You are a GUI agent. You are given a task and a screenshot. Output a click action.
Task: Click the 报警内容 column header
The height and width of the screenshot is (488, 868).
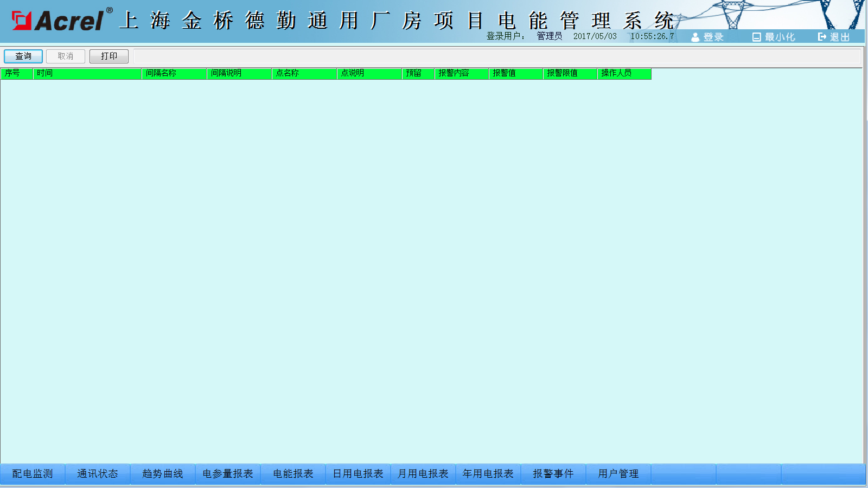[461, 74]
